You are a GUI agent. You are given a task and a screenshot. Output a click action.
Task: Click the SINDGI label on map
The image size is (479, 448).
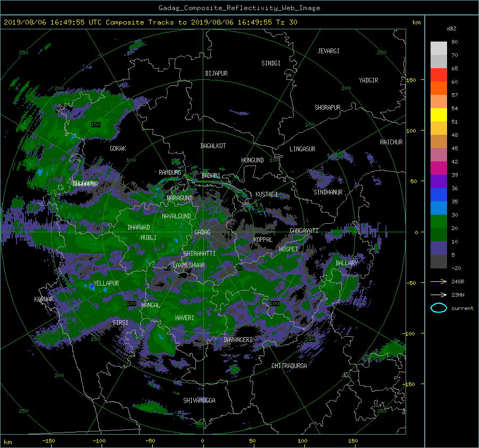[x=271, y=63]
